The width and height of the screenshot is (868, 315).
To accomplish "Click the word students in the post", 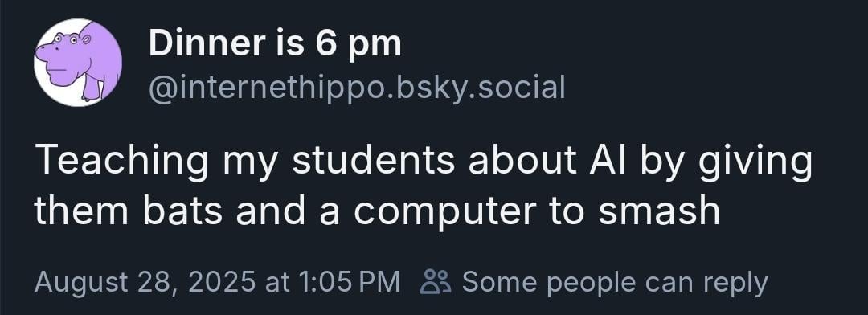I will tap(375, 159).
